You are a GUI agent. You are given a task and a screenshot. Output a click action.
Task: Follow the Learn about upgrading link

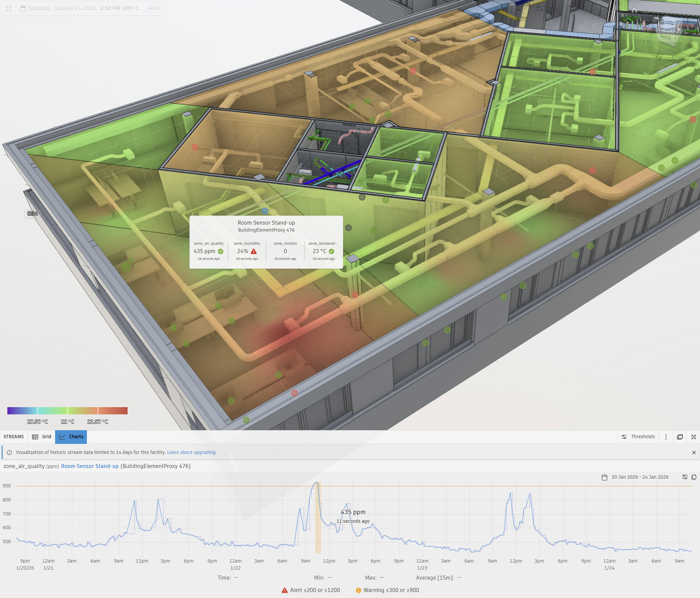click(192, 452)
